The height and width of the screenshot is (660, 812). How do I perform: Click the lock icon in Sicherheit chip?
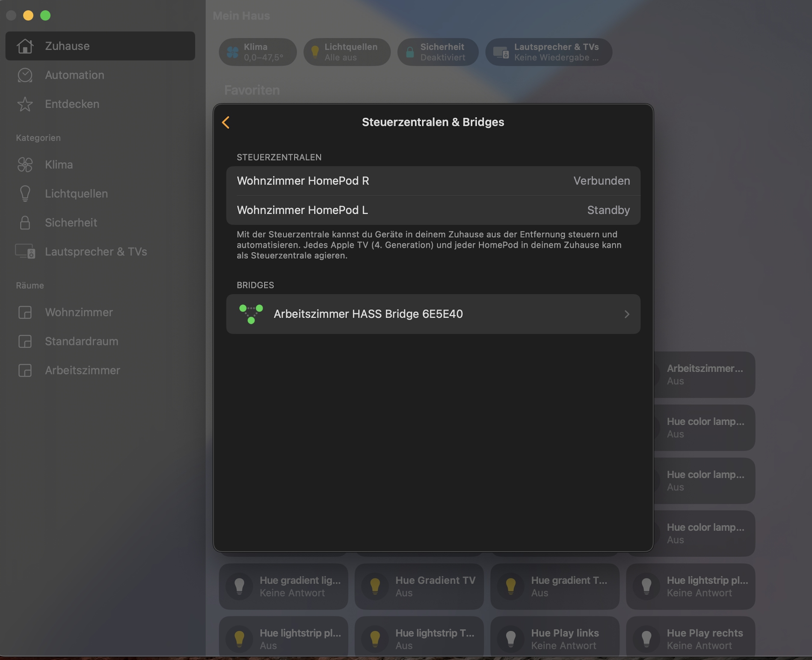pos(410,52)
